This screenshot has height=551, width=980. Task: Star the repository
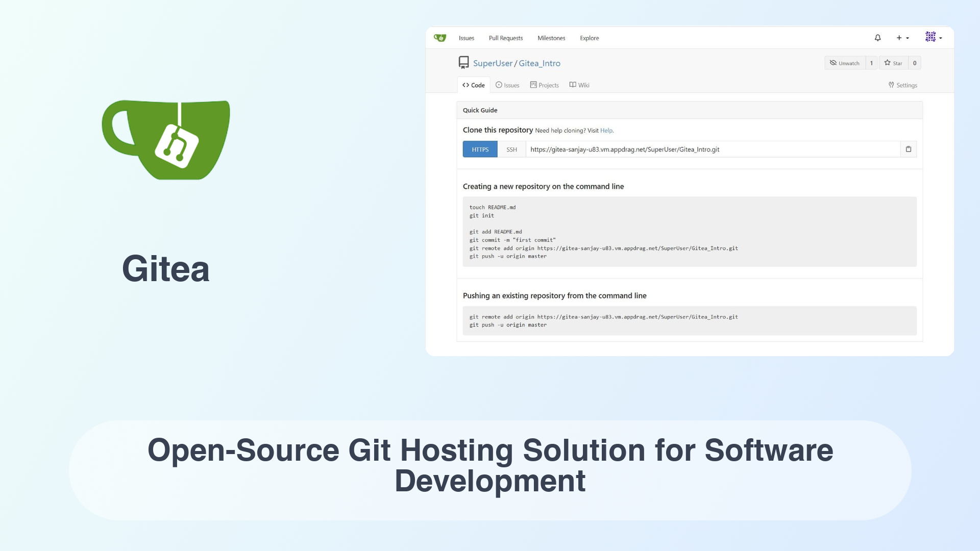click(x=893, y=63)
